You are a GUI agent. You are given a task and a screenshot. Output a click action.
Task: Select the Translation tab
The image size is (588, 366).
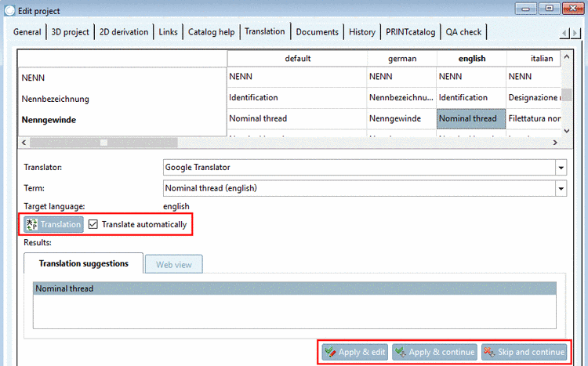265,31
